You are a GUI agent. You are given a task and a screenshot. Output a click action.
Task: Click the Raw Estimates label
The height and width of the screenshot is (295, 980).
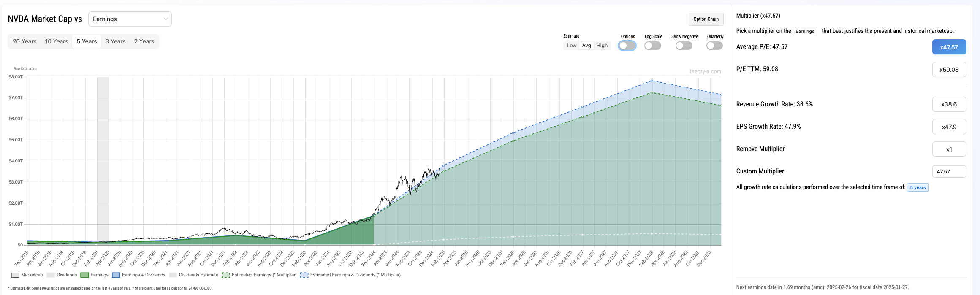click(25, 68)
